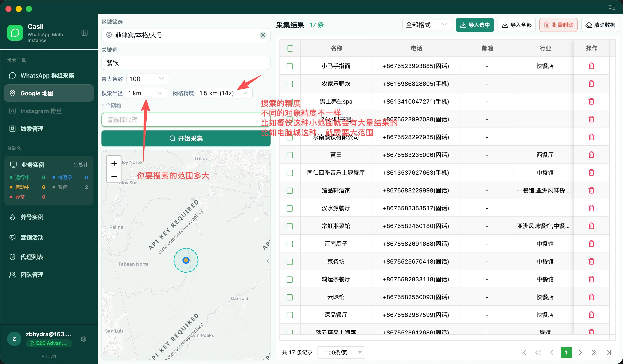Open the 业务实例 status card
The image size is (623, 364).
click(49, 180)
